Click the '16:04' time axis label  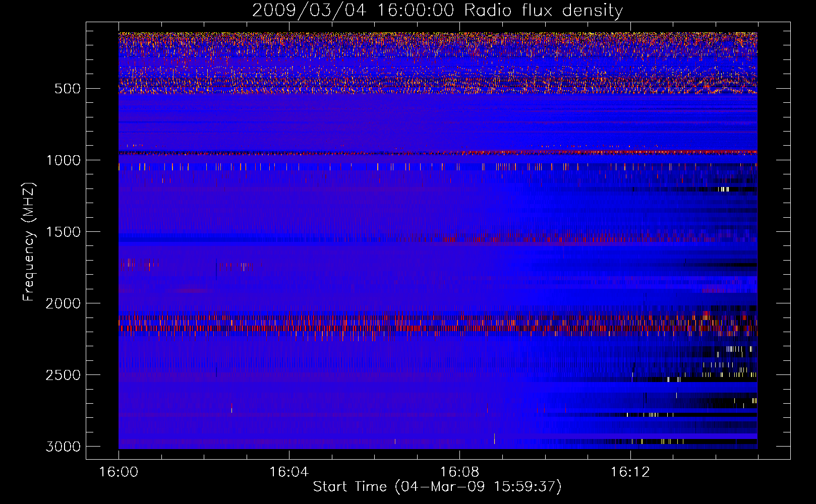pyautogui.click(x=289, y=472)
